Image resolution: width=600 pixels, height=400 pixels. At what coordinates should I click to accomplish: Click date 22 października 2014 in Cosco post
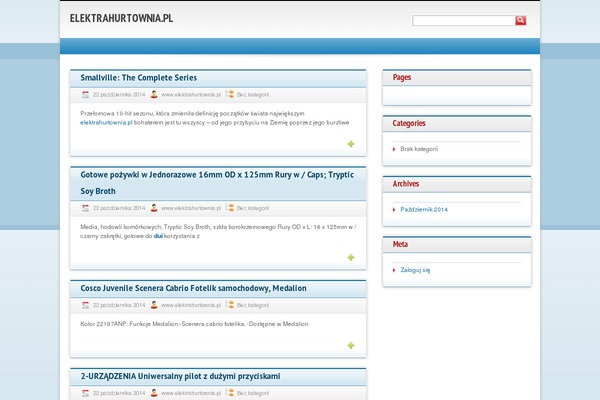119,305
